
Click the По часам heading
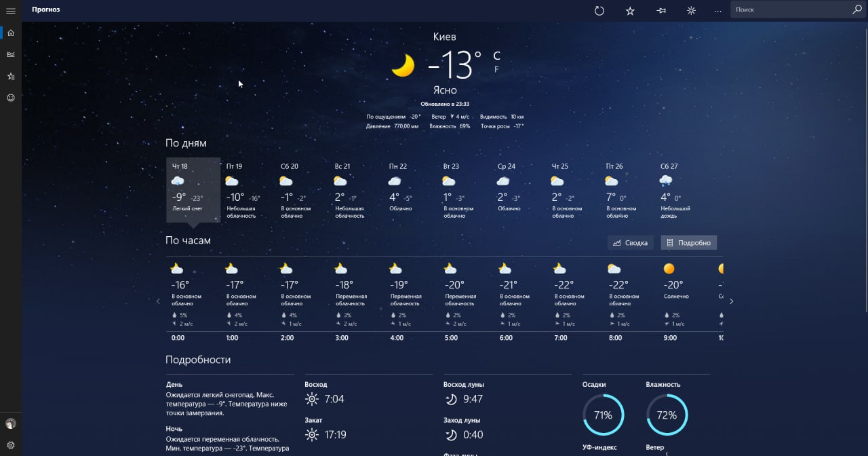tap(188, 240)
